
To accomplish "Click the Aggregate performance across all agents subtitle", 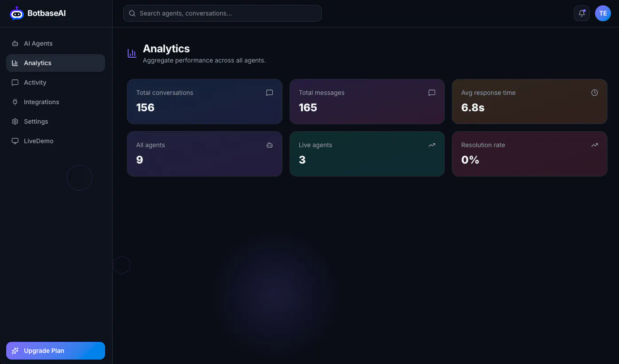I will pos(204,60).
